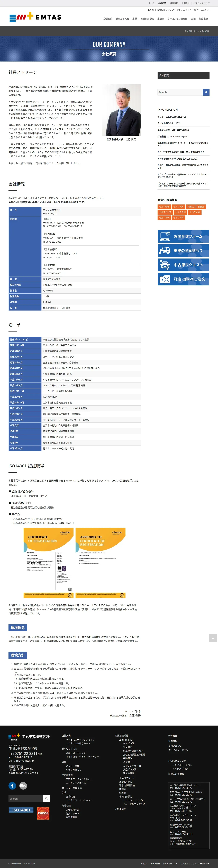
Task: Open 車検 in the main navigation
Action: pyautogui.click(x=135, y=19)
